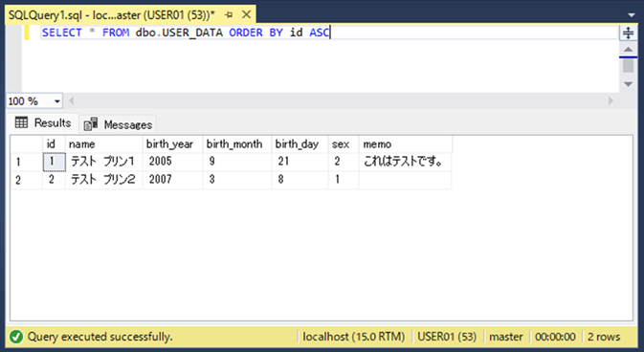The height and width of the screenshot is (352, 644).
Task: Click the editor scroll up arrow
Action: tap(628, 50)
